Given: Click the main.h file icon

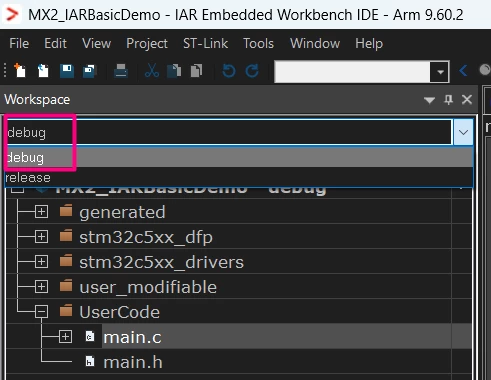Looking at the screenshot, I should point(90,361).
